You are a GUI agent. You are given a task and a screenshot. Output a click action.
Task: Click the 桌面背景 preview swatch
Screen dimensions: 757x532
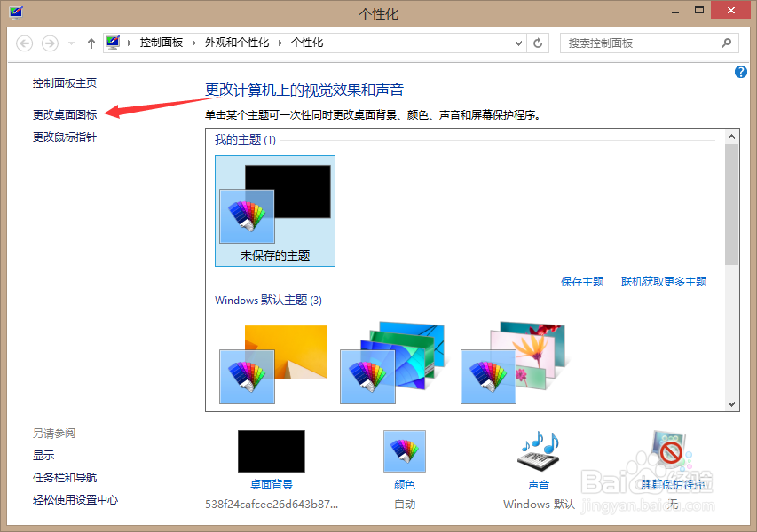click(271, 451)
